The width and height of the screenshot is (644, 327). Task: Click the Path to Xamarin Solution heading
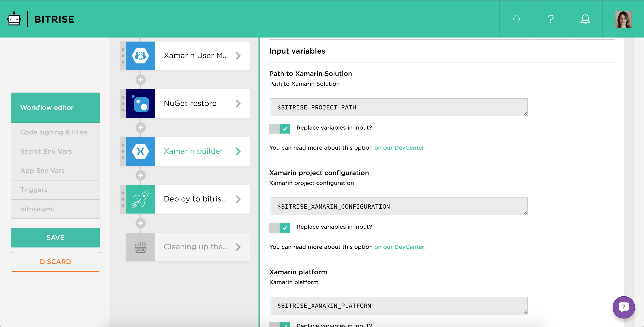(x=311, y=74)
